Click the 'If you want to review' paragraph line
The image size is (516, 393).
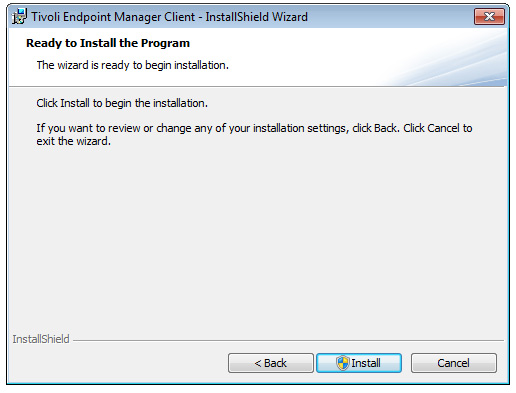click(x=254, y=128)
